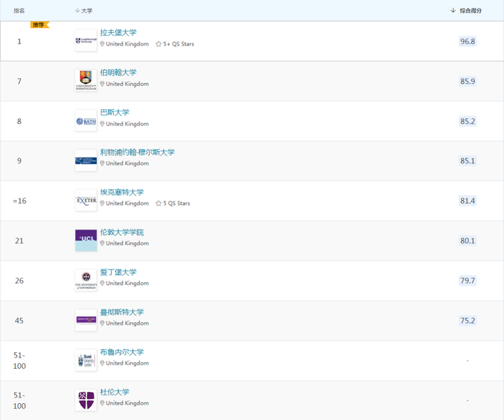The image size is (504, 420).
Task: Select the score 85.1 value
Action: click(468, 161)
